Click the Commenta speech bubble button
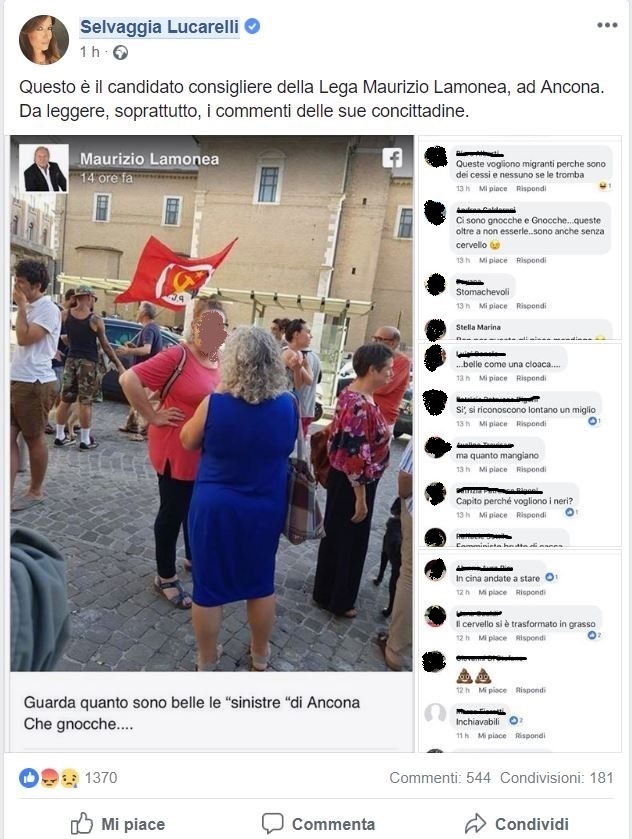This screenshot has width=632, height=839. tap(318, 823)
